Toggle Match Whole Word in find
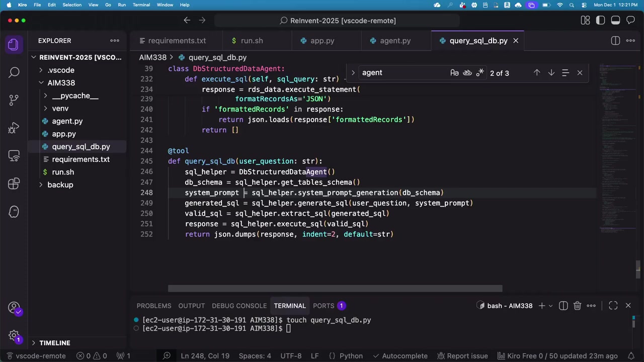 coord(467,73)
